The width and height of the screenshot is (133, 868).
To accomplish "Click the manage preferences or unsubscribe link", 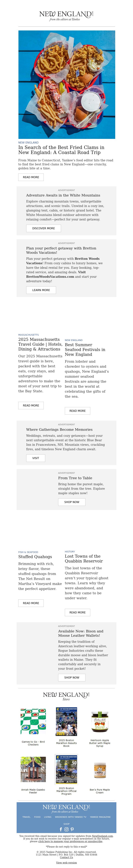I will click(70, 841).
